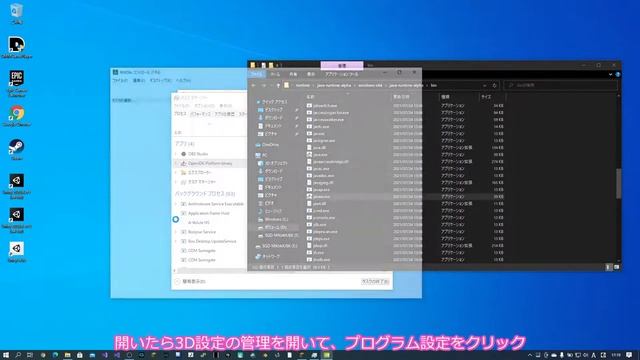This screenshot has height=360, width=640.
Task: Open the Steam desktop shortcut
Action: 16,149
